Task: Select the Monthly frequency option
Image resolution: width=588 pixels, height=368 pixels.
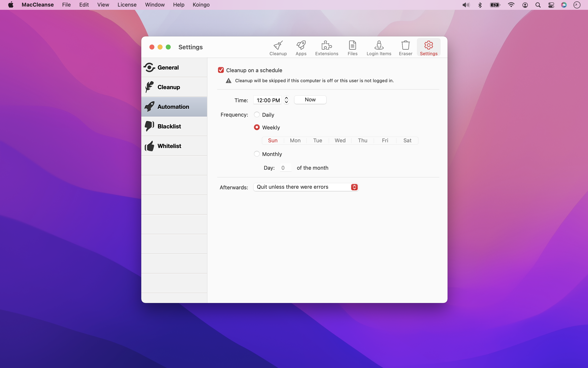Action: click(257, 154)
